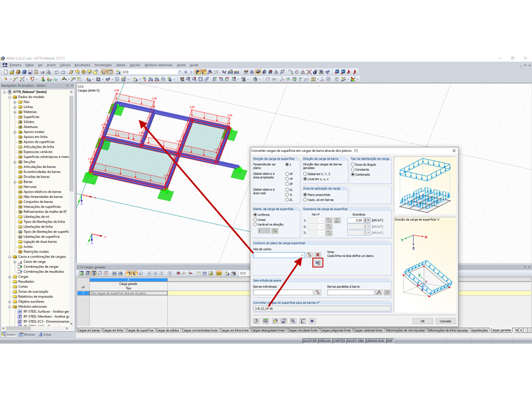Collapse 'Dados do modelo' tree node
The width and height of the screenshot is (532, 399).
click(10, 97)
